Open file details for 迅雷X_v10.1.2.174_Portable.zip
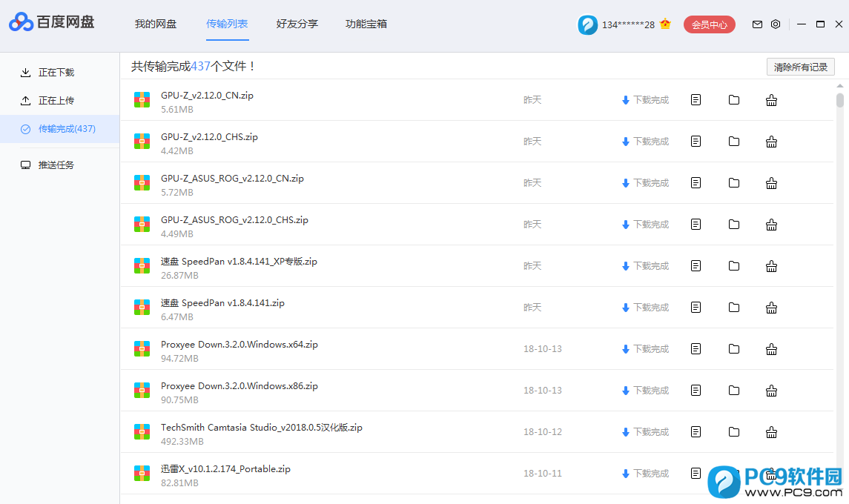This screenshot has height=504, width=849. 696,473
